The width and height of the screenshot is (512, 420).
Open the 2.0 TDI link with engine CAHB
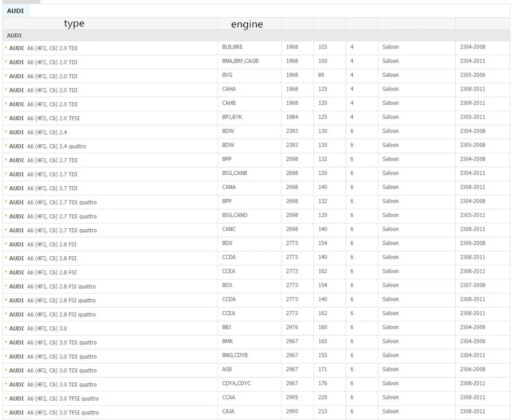tap(43, 104)
